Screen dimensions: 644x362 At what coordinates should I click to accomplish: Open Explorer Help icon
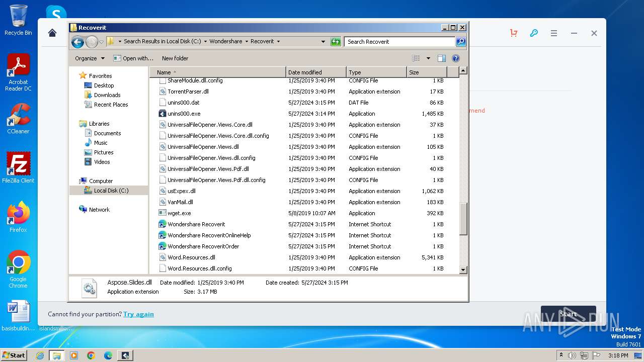click(456, 58)
